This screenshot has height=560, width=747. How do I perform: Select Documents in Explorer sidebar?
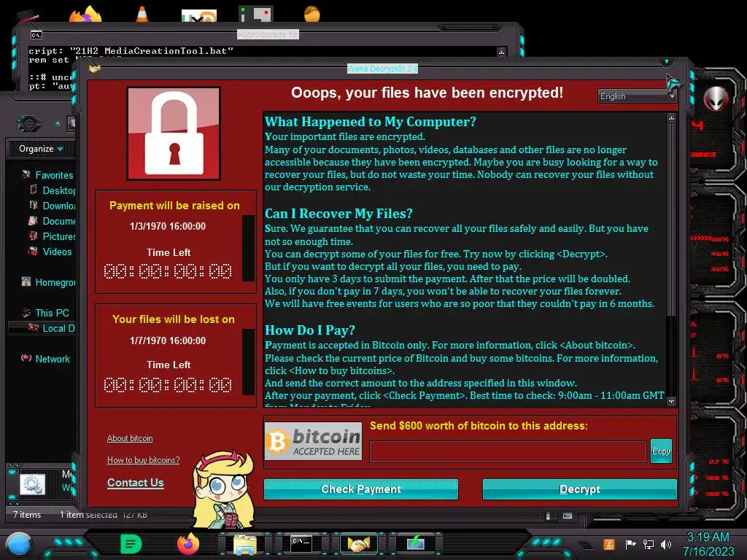point(53,221)
